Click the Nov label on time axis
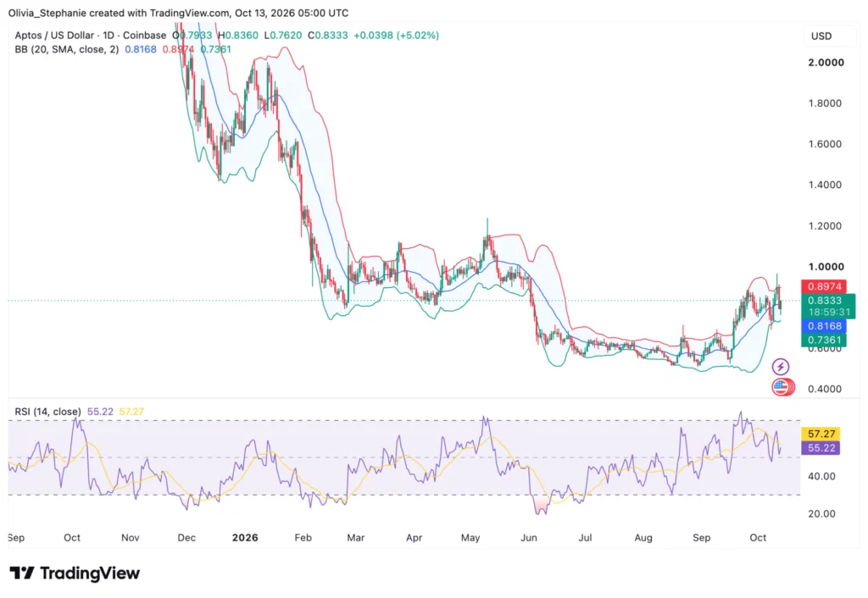Viewport: 868px width, 598px height. (130, 538)
